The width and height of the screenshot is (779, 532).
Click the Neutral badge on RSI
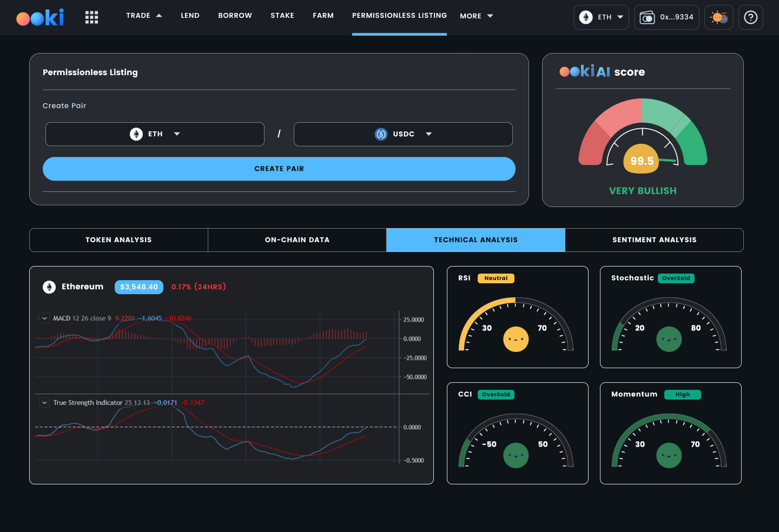[x=496, y=278]
